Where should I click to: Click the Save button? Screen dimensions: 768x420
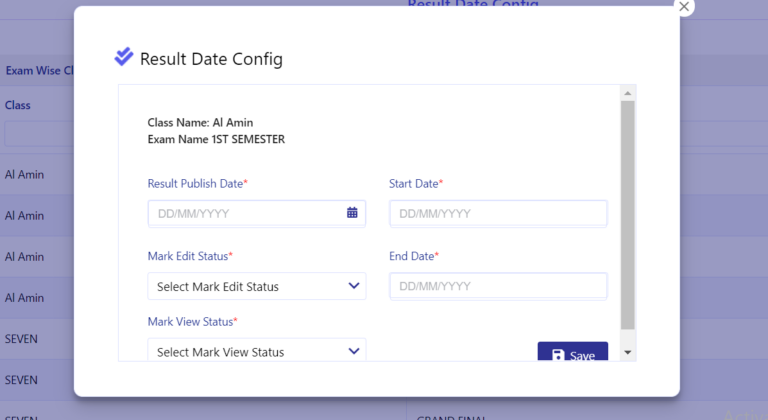click(573, 352)
